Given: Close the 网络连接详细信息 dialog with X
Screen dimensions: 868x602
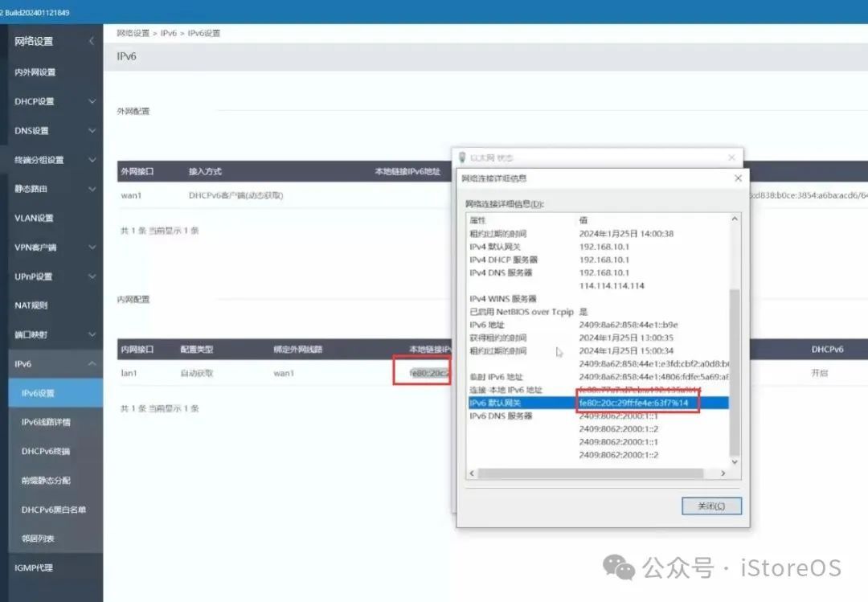Looking at the screenshot, I should click(x=738, y=178).
